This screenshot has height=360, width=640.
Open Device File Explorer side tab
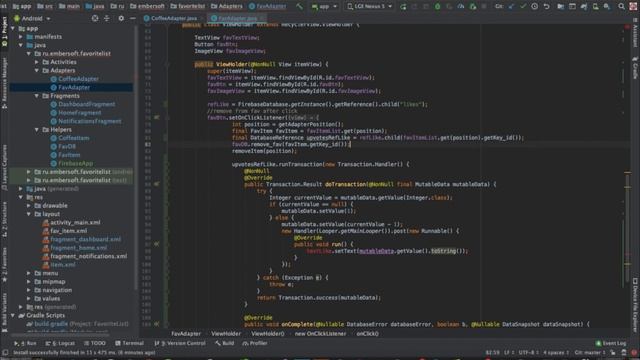[x=635, y=305]
